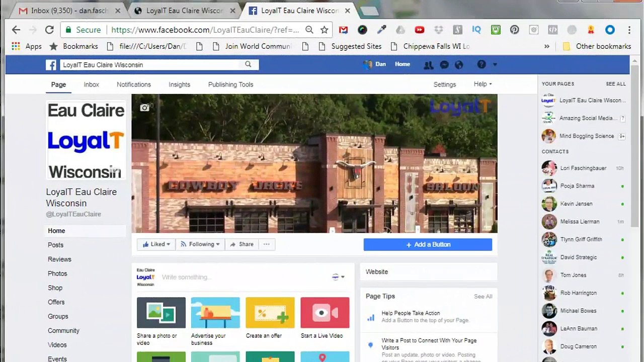This screenshot has height=362, width=644.
Task: Open Shop in the left page menu
Action: 55,288
